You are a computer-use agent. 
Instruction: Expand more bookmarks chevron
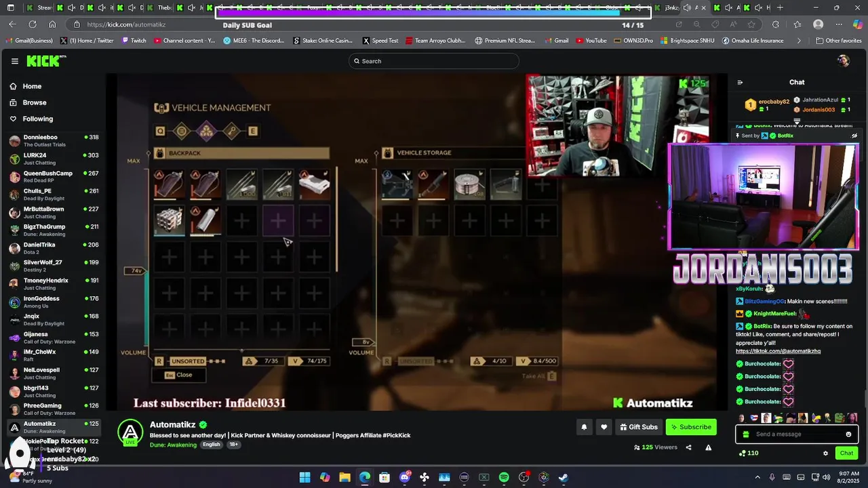pyautogui.click(x=799, y=41)
